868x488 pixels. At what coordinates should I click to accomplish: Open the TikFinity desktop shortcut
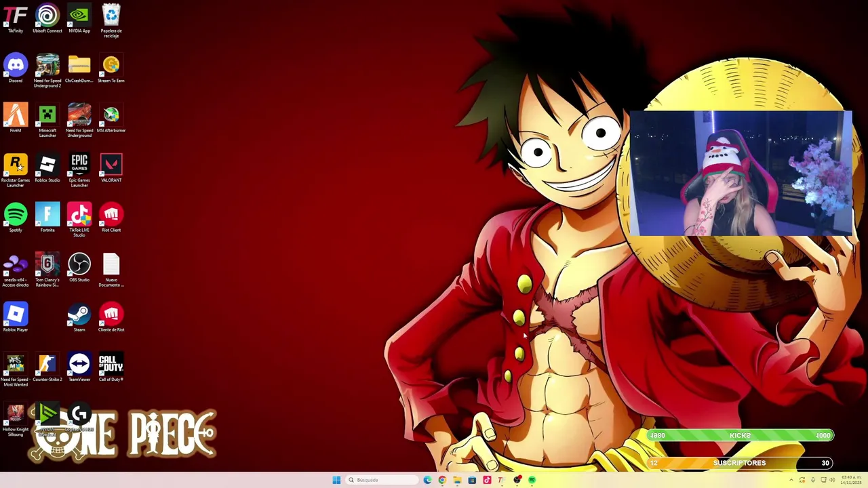16,19
